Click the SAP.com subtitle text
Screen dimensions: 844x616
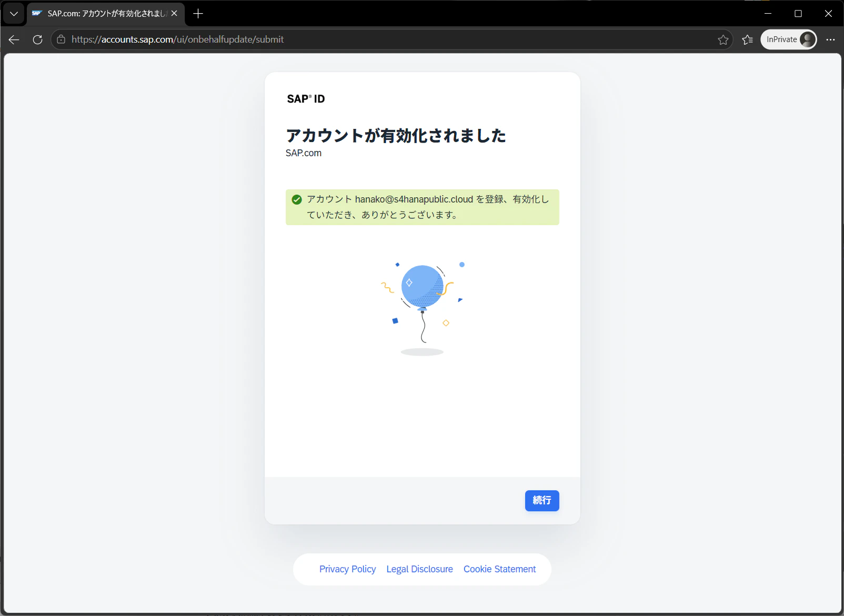[304, 153]
